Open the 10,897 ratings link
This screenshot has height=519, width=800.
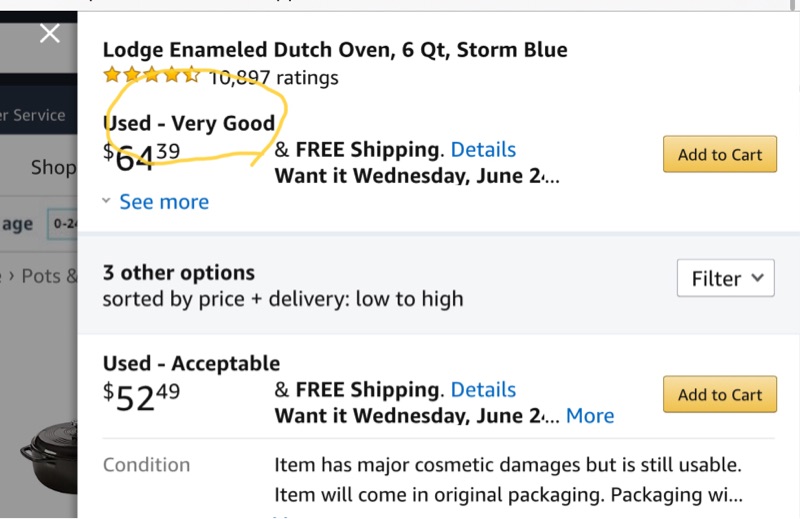(273, 77)
